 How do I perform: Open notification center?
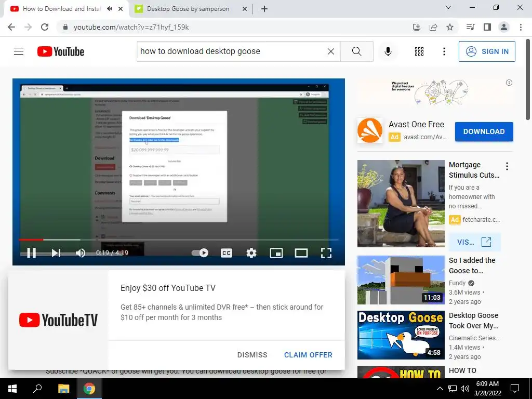pyautogui.click(x=515, y=389)
